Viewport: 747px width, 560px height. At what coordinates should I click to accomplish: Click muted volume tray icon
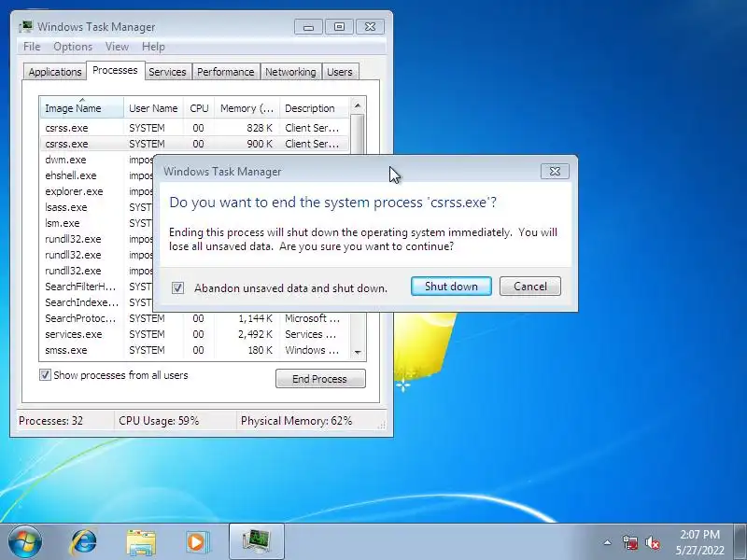652,542
